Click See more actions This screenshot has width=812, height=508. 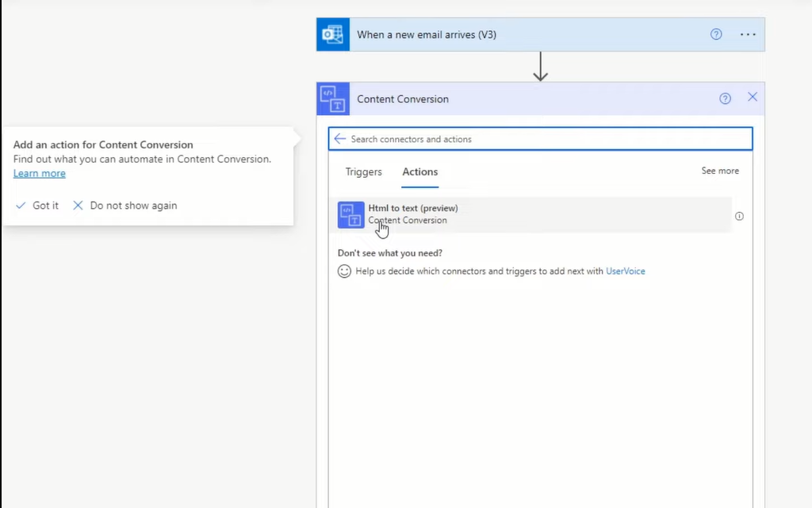point(720,171)
